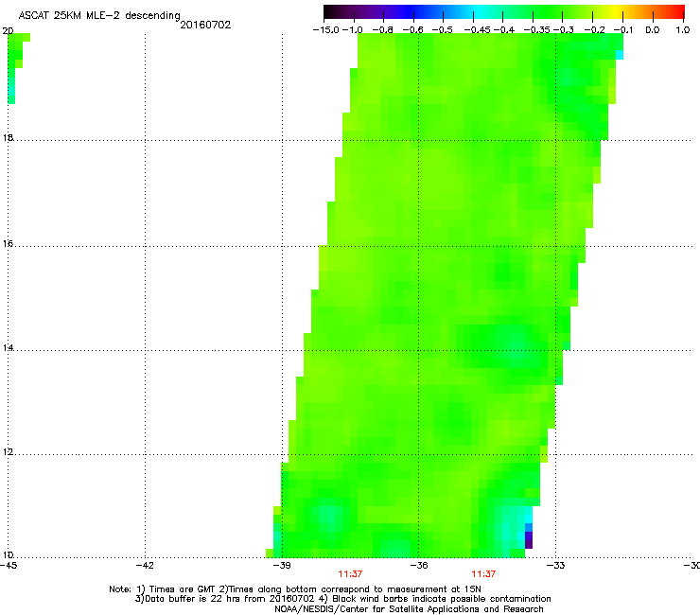Click the note line starting "Note: 1) Times are GMT"
Image resolution: width=700 pixels, height=615 pixels.
tap(295, 589)
